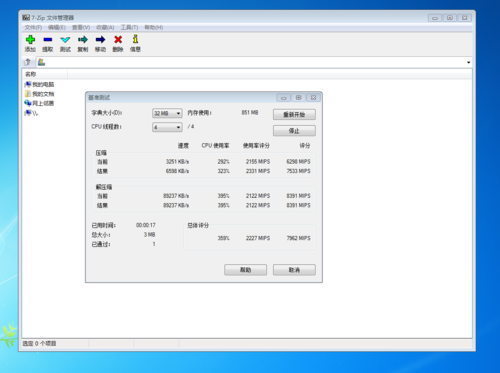500x373 pixels.
Task: Click the 重新开始 (Restart) button
Action: [294, 114]
